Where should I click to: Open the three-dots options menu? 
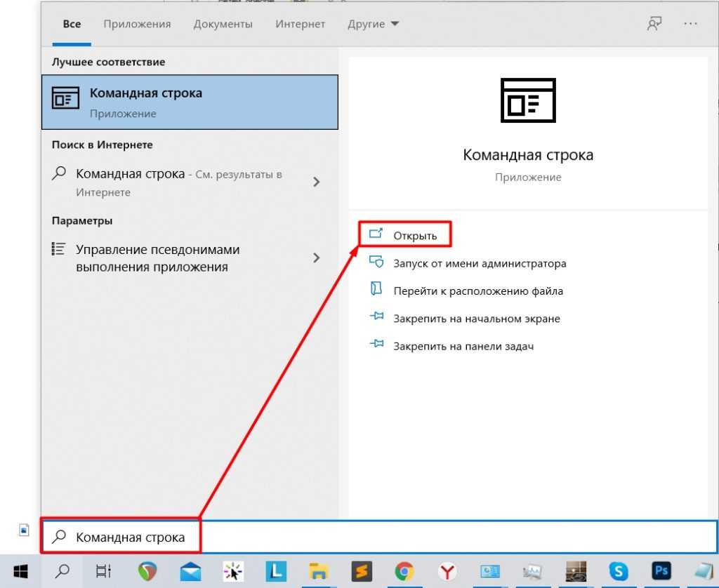point(690,23)
